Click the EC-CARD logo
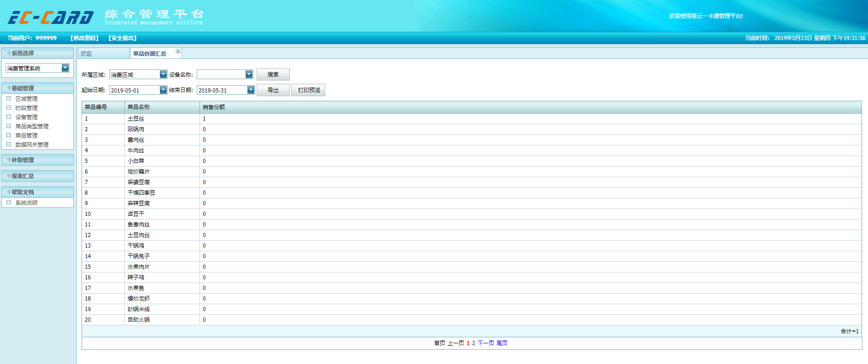The image size is (868, 364). pyautogui.click(x=51, y=17)
